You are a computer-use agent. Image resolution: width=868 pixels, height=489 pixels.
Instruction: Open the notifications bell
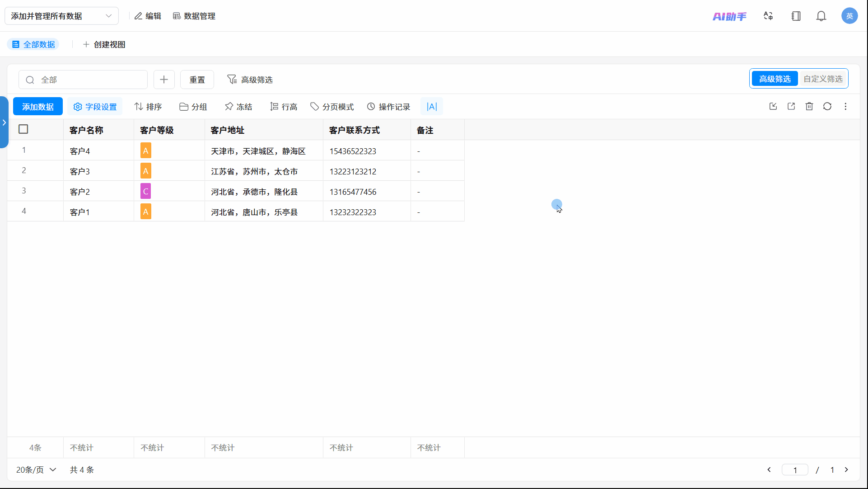(x=821, y=16)
